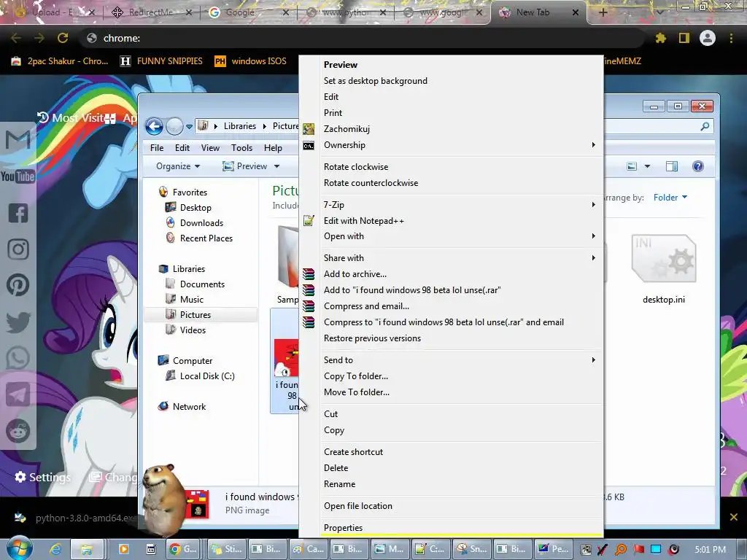Open the Explorer Tools menu
Image resolution: width=747 pixels, height=560 pixels.
pyautogui.click(x=241, y=148)
